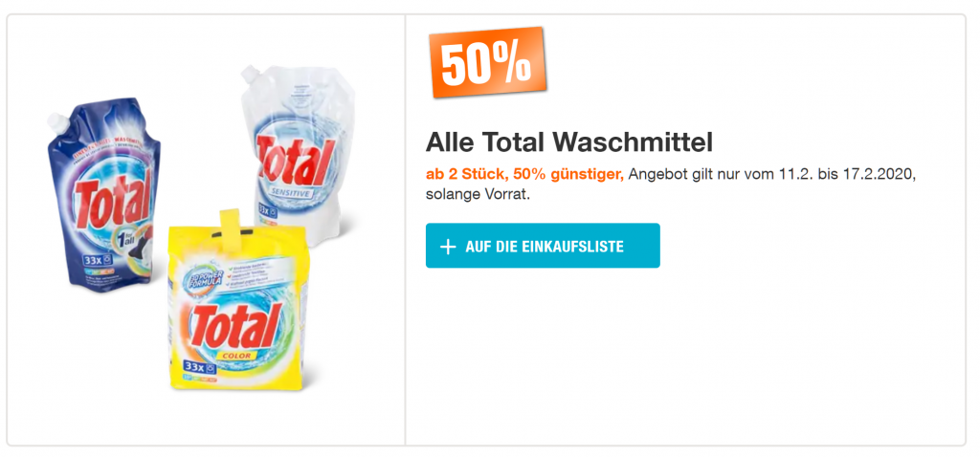Screen dimensions: 980x457
Task: Click the 'solange Vorrat.' text
Action: tap(478, 195)
